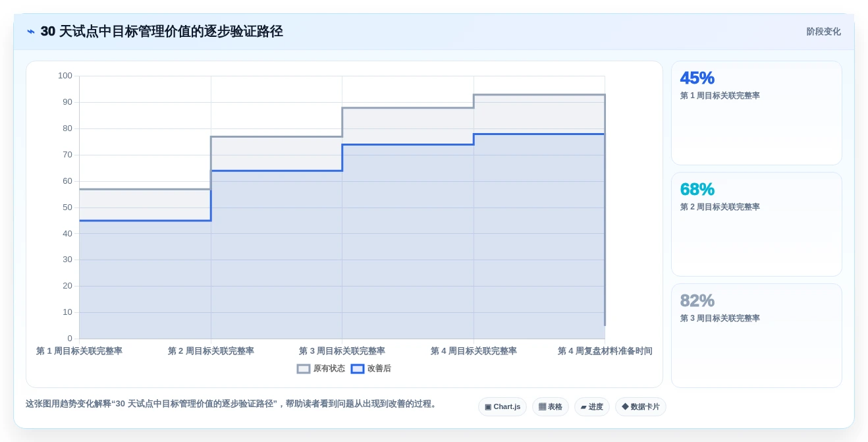
Task: Click x-axis label 第 3 周目标关联完整率
Action: coord(342,351)
